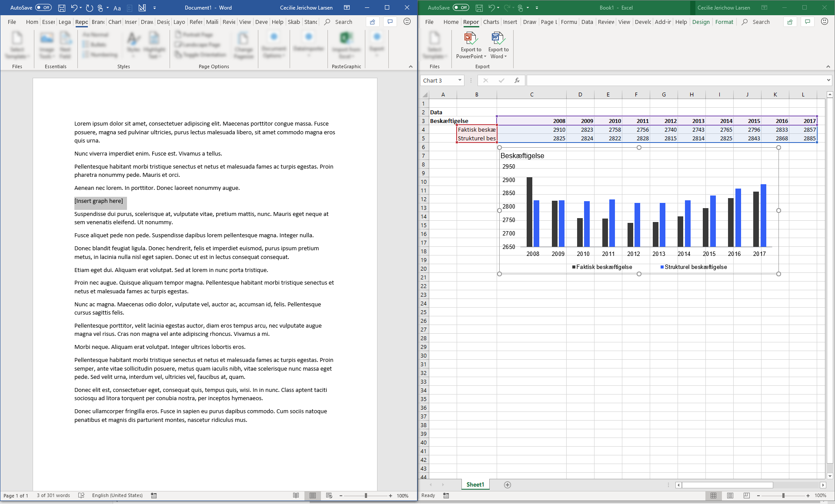Save the Word document with the save icon
The height and width of the screenshot is (504, 835).
(62, 8)
